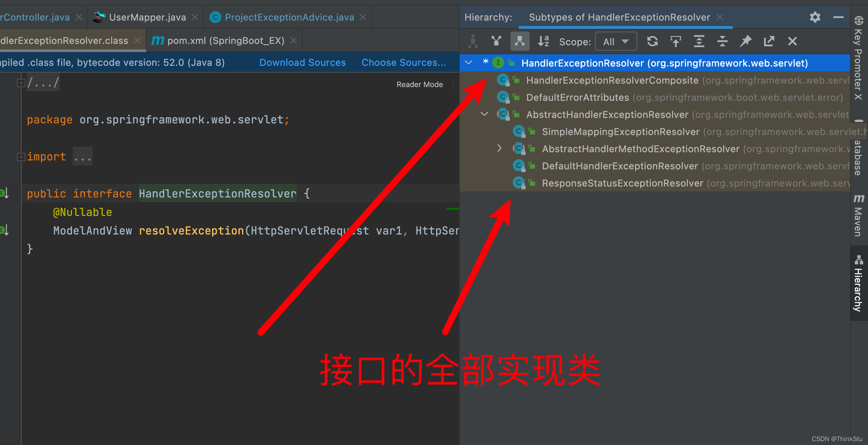Click the Expand All icon
868x445 pixels.
pyautogui.click(x=699, y=41)
